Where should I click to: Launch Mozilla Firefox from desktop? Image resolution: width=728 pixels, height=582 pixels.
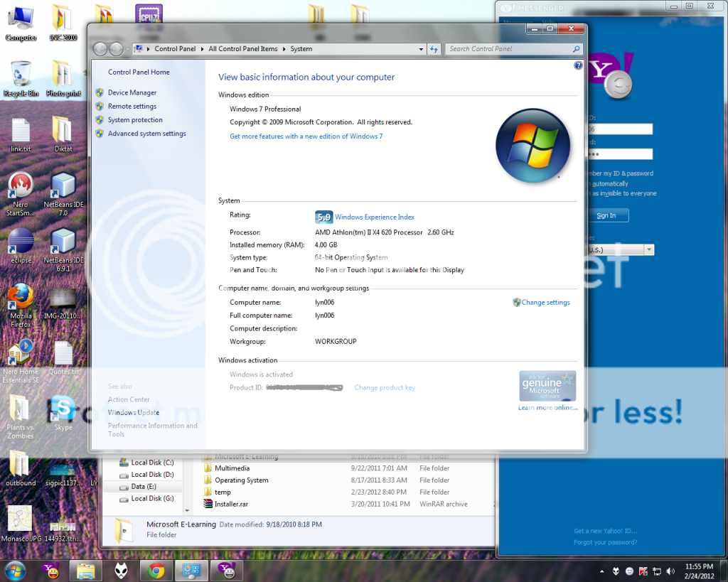point(21,306)
